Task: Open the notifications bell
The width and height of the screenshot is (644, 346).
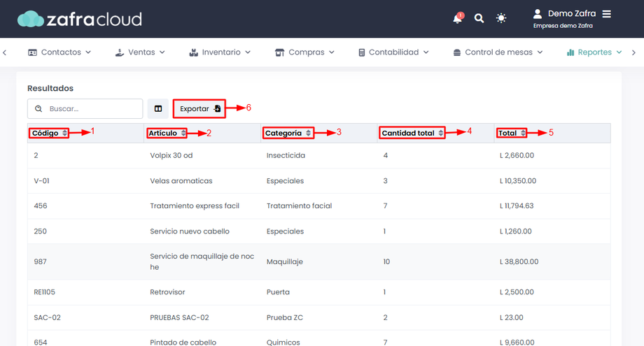Action: point(458,18)
